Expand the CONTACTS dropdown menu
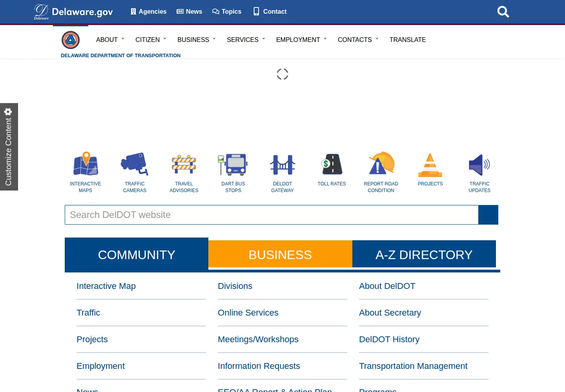565x392 pixels. coord(358,40)
